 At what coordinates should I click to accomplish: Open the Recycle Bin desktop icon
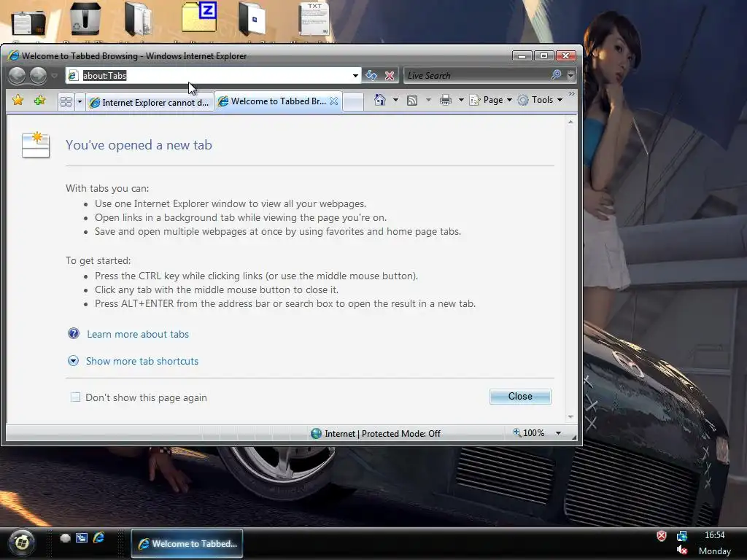[x=85, y=19]
